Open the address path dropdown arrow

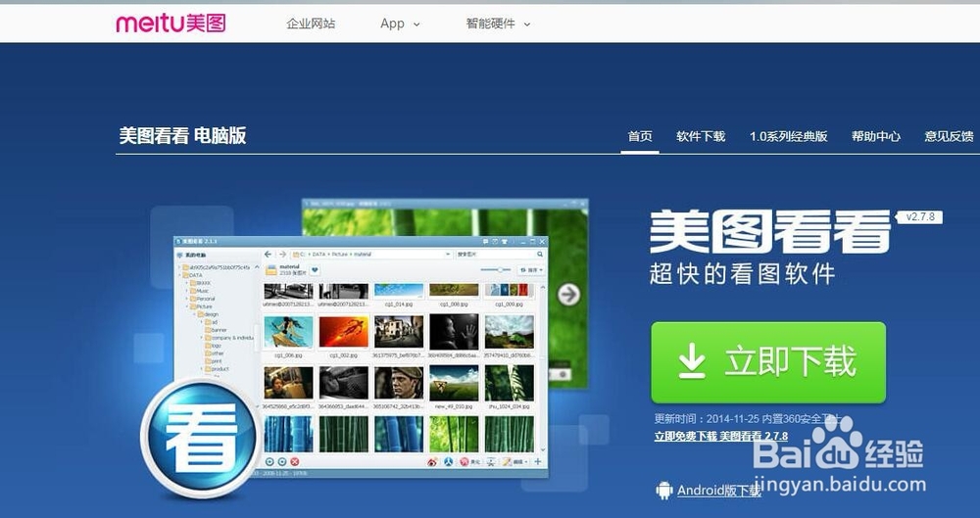pyautogui.click(x=448, y=255)
